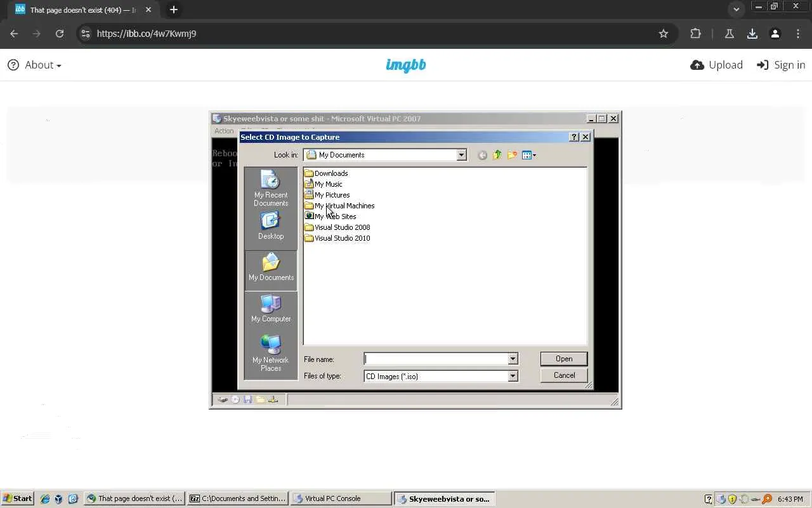Expand the File name dropdown arrow
812x508 pixels.
pyautogui.click(x=513, y=359)
